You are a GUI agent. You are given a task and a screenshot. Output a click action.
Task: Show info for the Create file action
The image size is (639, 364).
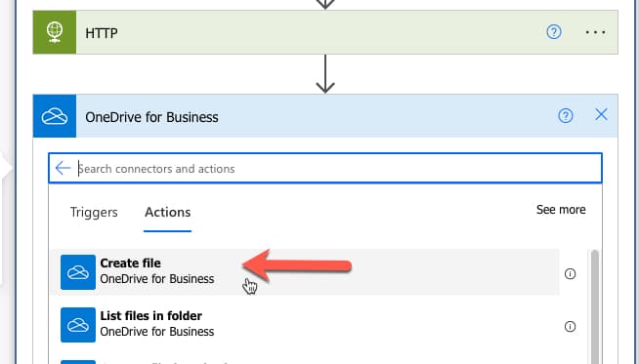tap(571, 273)
